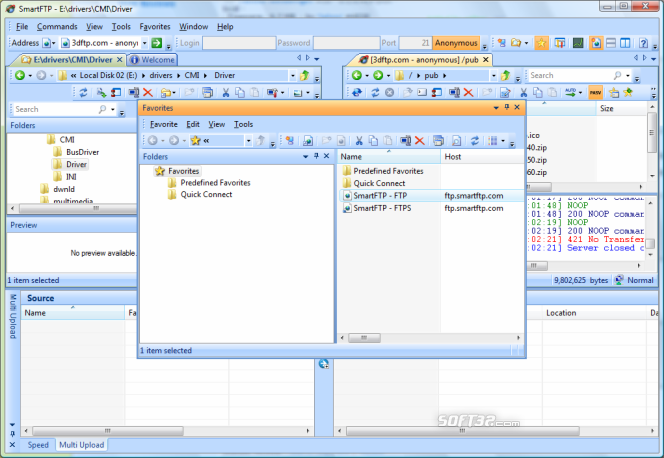
Task: Refresh the Favorites list
Action: click(475, 141)
